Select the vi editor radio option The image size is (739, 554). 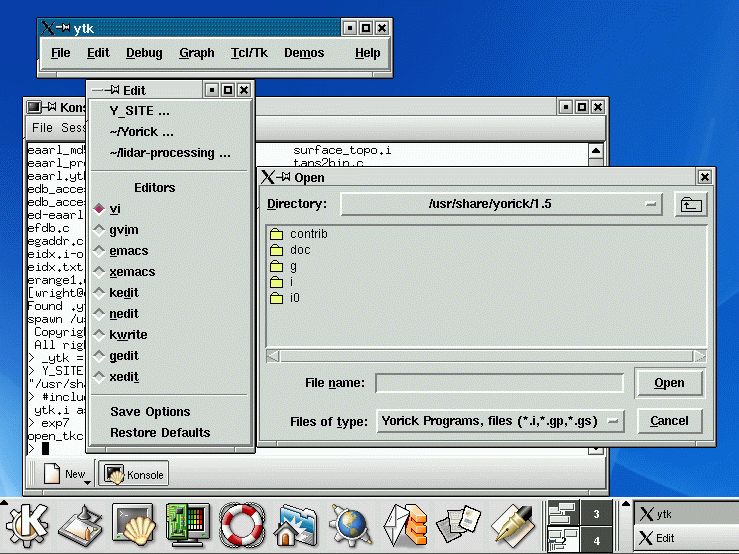click(x=99, y=209)
